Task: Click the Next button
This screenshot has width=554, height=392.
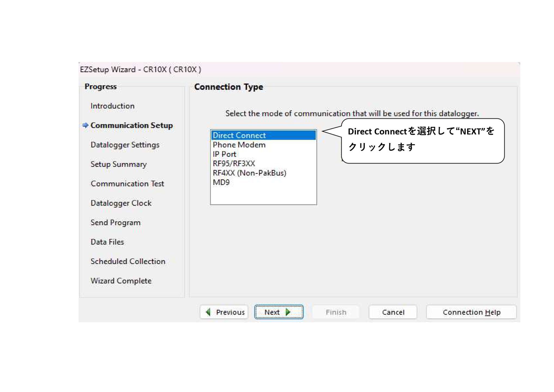Action: point(279,312)
